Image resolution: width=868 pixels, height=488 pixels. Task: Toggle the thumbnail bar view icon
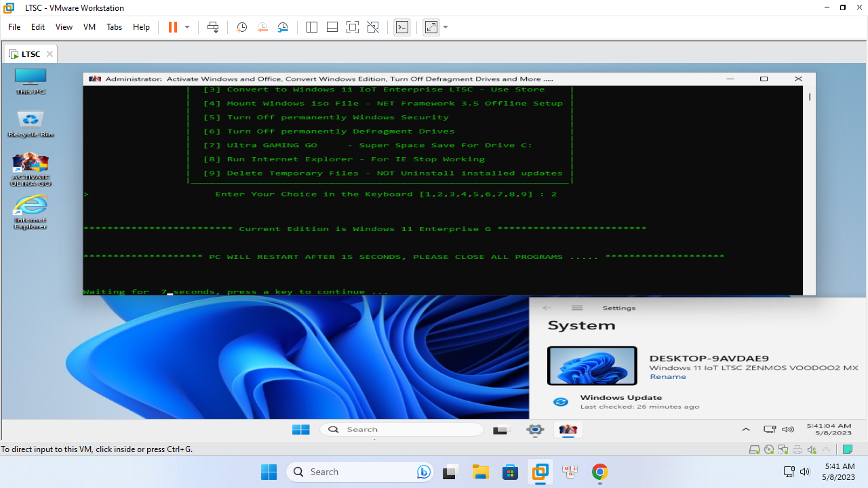332,27
